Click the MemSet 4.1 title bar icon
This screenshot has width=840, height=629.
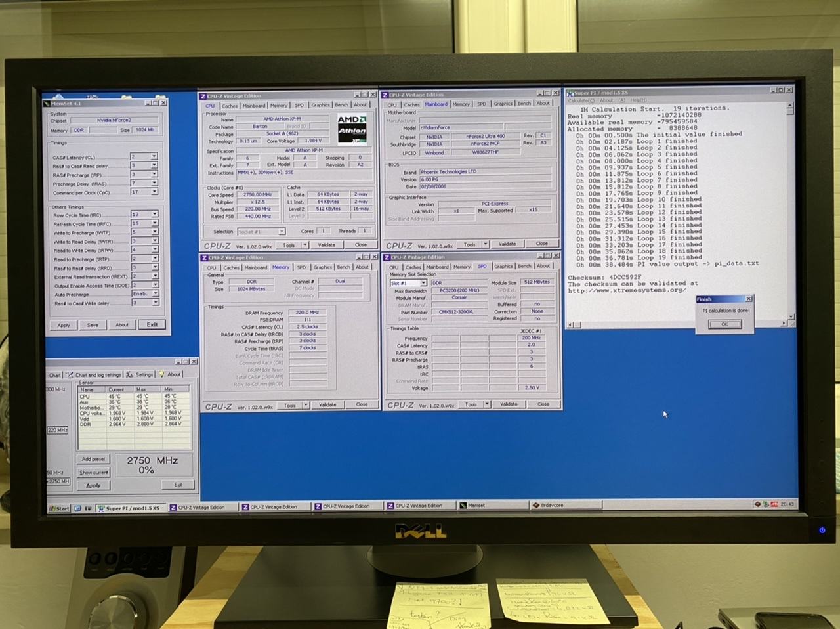point(47,103)
